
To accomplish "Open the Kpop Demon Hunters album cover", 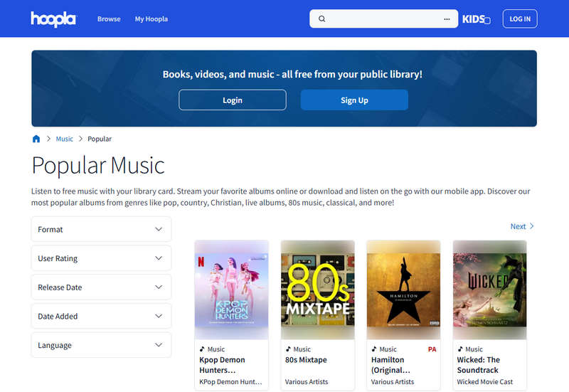I will 232,290.
